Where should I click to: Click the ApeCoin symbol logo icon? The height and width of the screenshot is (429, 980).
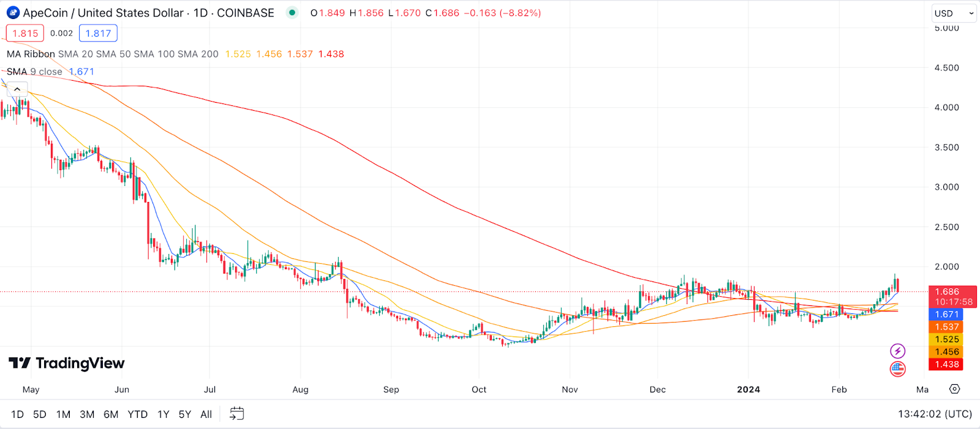tap(13, 13)
